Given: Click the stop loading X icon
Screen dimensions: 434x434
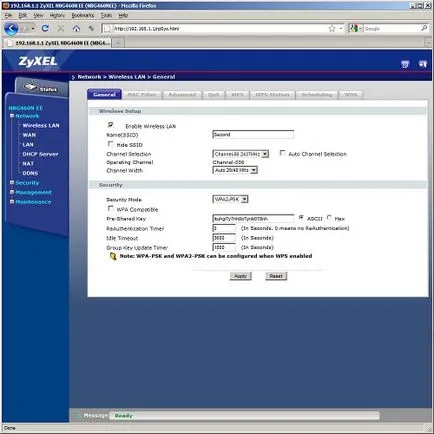Looking at the screenshot, I should pos(61,29).
